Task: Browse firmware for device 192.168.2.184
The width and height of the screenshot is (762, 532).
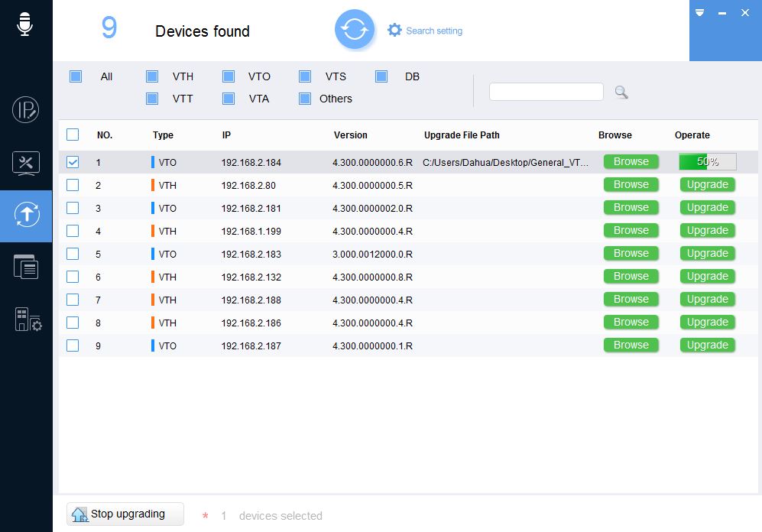Action: coord(631,161)
